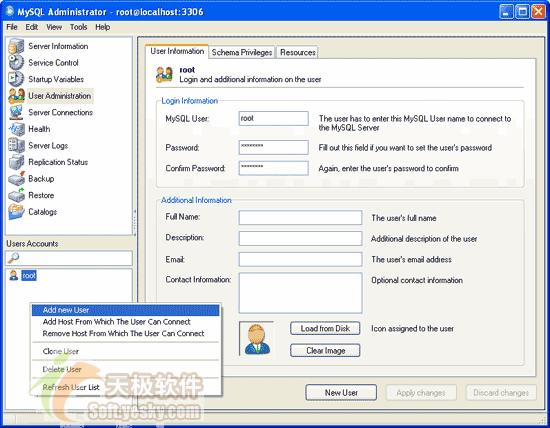
Task: Switch to the Resources tab
Action: coord(297,52)
